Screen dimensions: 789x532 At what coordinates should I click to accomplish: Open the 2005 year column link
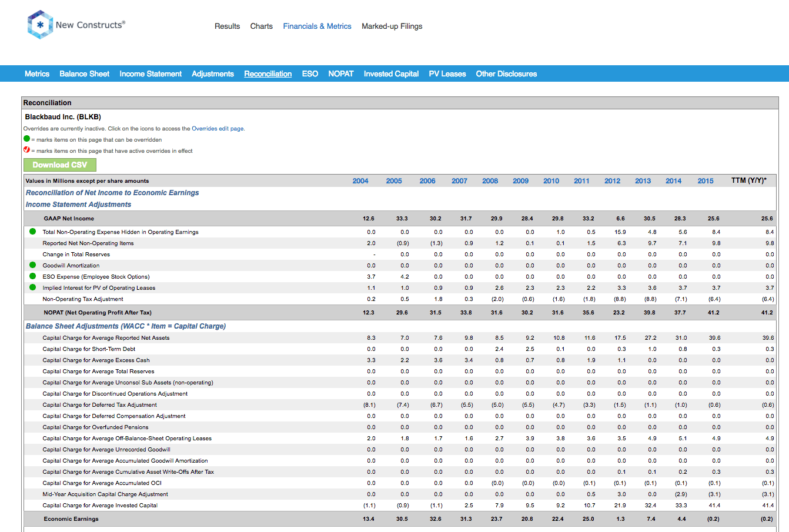[394, 181]
